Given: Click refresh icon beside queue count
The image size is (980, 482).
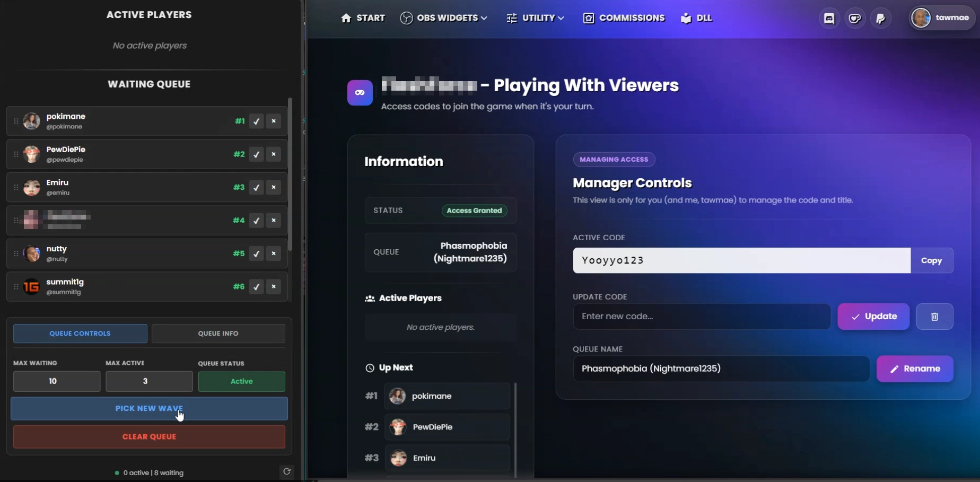Looking at the screenshot, I should [x=287, y=471].
